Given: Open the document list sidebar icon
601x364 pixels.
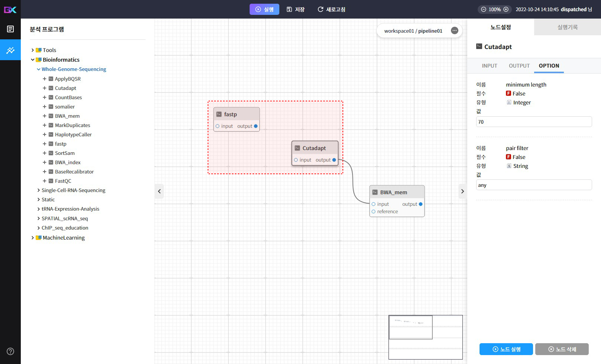Looking at the screenshot, I should (x=10, y=29).
